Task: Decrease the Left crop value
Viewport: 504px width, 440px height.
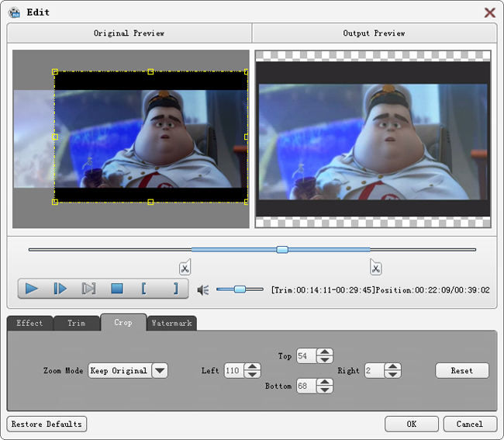Action: click(252, 374)
